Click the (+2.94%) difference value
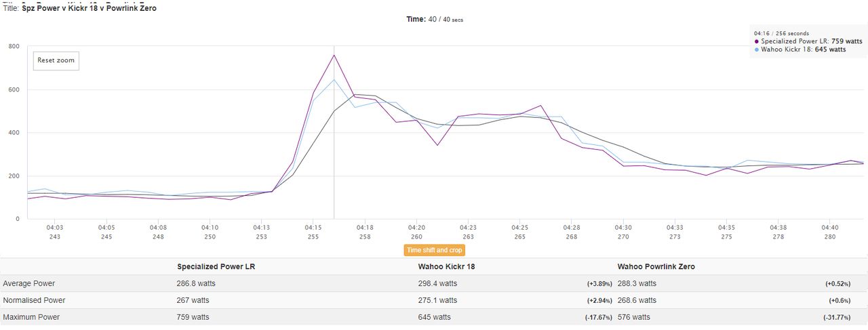The width and height of the screenshot is (868, 330). point(599,301)
